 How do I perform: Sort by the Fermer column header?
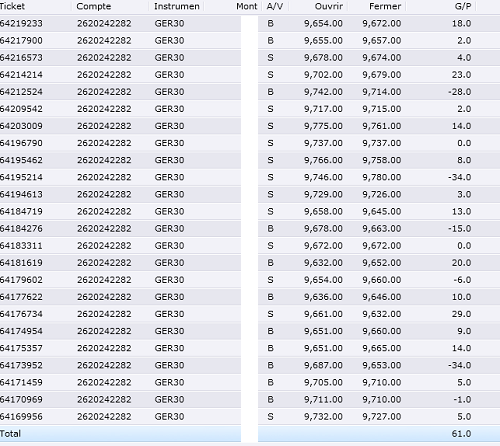click(x=385, y=6)
